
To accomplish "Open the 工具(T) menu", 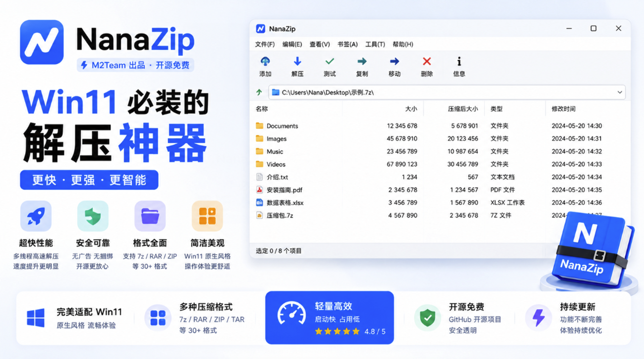I will (375, 44).
